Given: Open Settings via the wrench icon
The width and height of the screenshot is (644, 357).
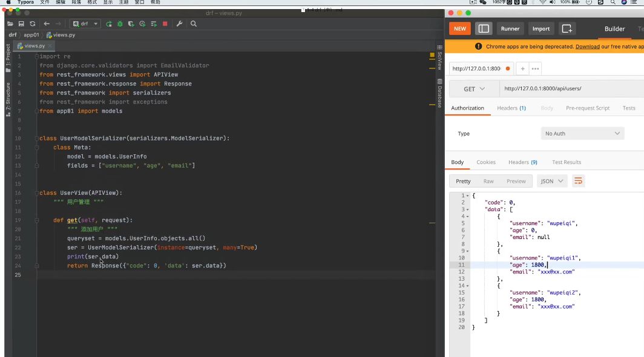Looking at the screenshot, I should click(x=180, y=24).
